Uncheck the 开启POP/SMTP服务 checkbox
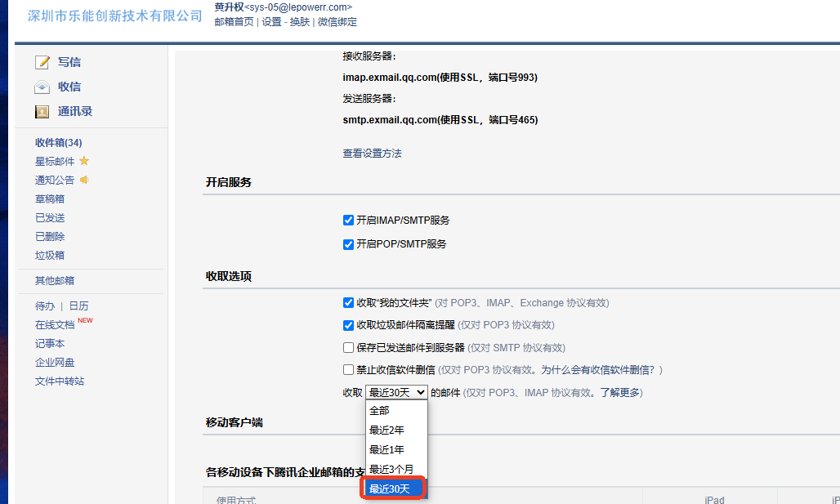This screenshot has width=840, height=504. pos(349,244)
